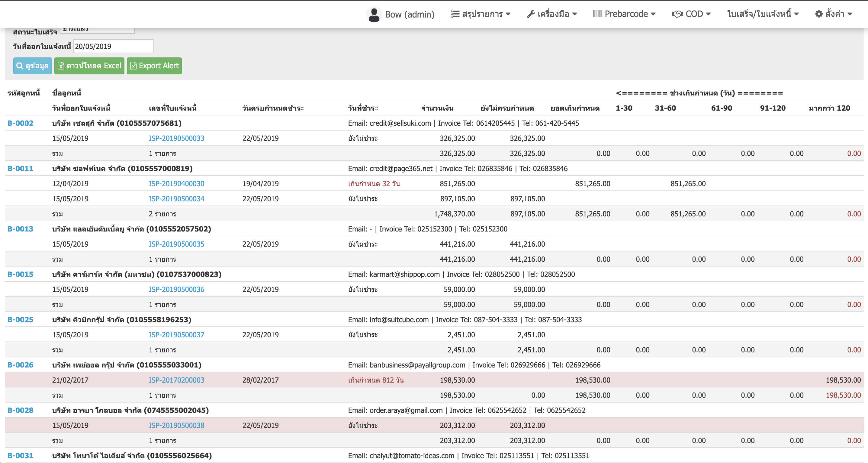Open invoice link ISP-20170200003

pyautogui.click(x=176, y=380)
